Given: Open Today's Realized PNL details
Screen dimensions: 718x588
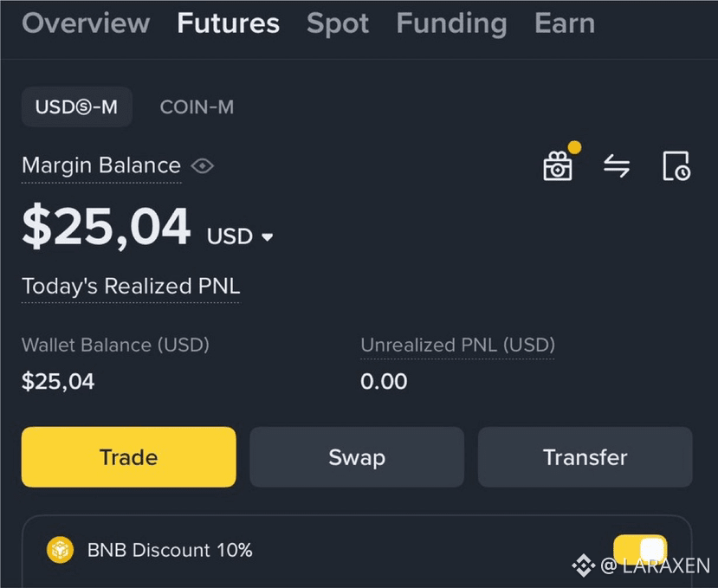Looking at the screenshot, I should [131, 287].
